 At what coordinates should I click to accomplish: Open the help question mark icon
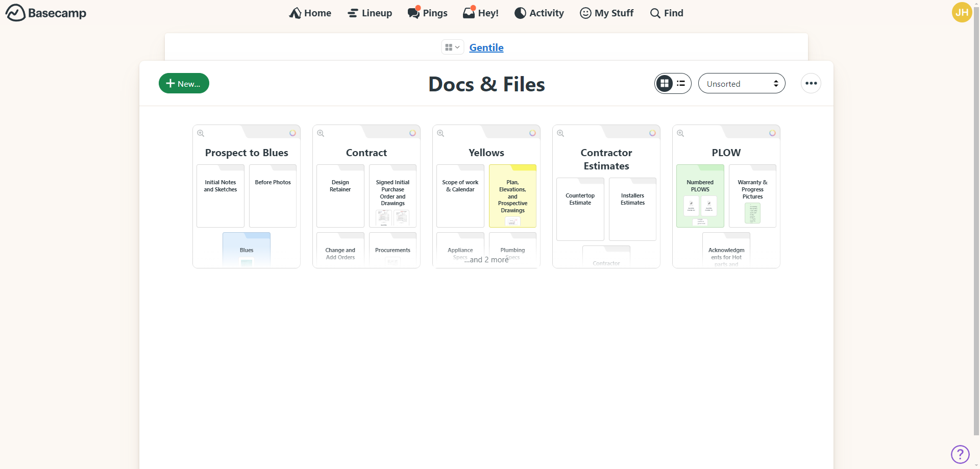tap(960, 454)
